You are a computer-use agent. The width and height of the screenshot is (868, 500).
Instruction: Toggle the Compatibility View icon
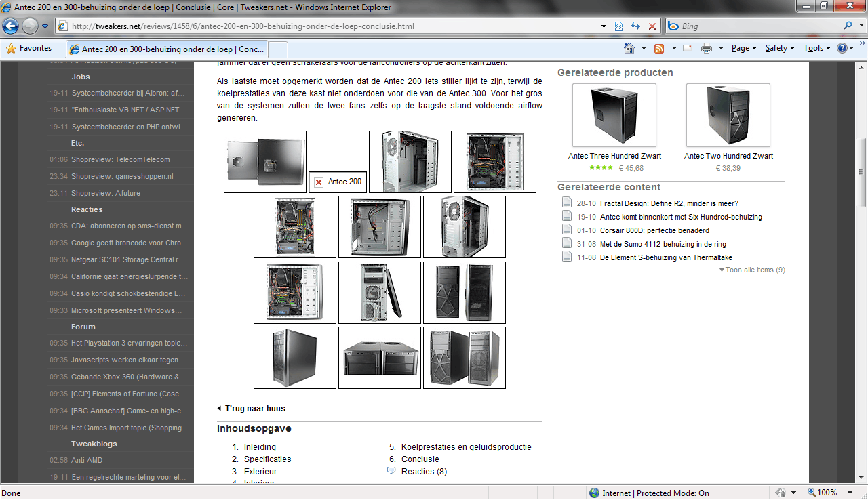point(618,26)
